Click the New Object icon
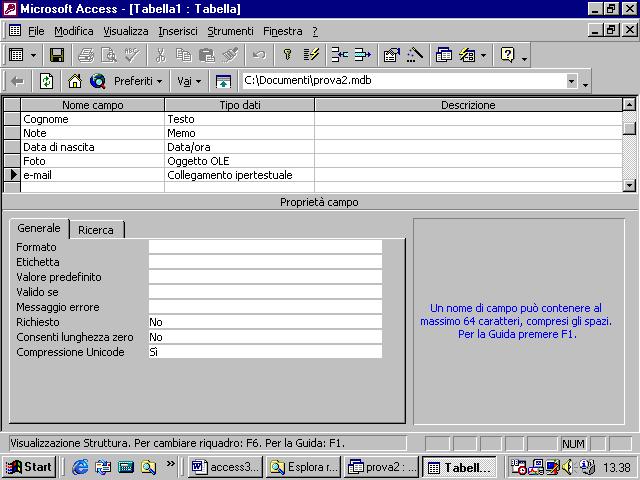 pos(467,55)
